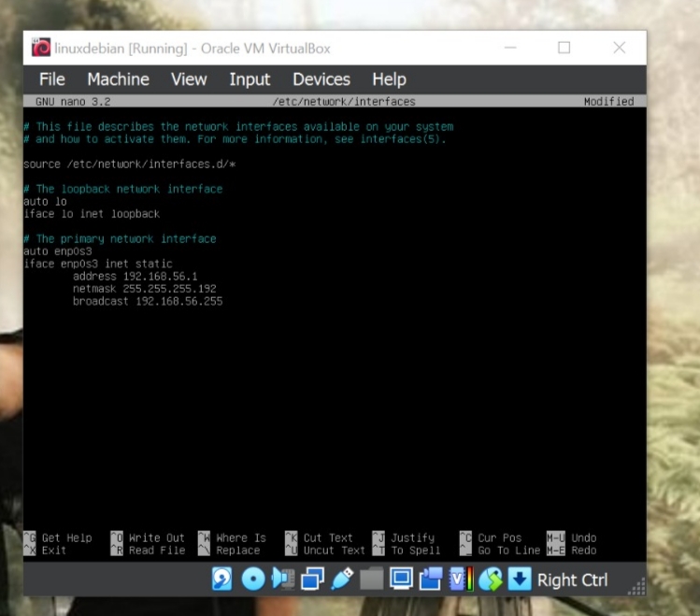Click the VirtualBox app icon in title bar
The image size is (700, 616).
coord(41,48)
